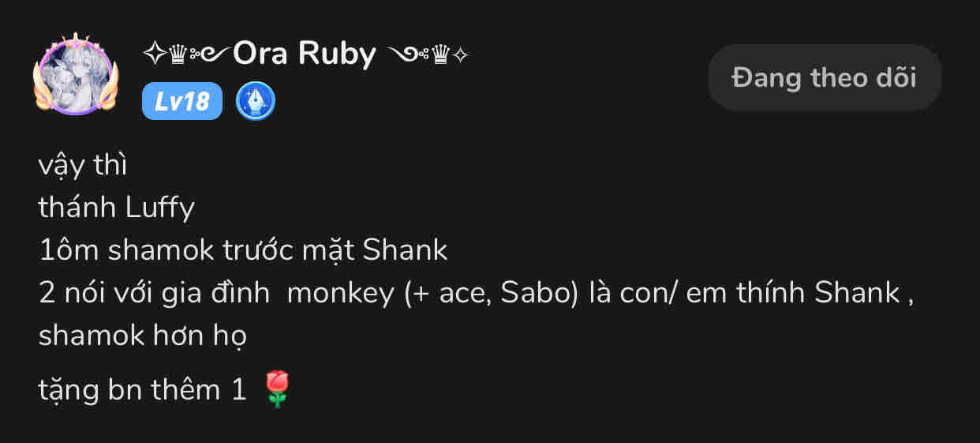
Task: Click the "thánh Luffy" line
Action: point(116,208)
